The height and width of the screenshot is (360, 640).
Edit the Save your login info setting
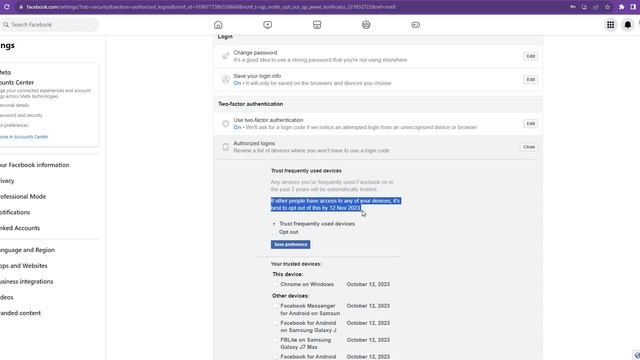(x=530, y=79)
